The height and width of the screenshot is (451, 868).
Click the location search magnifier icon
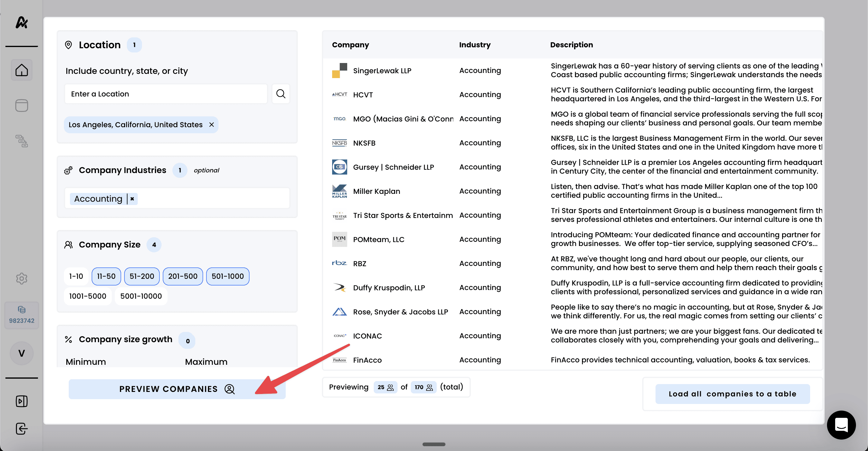coord(281,94)
